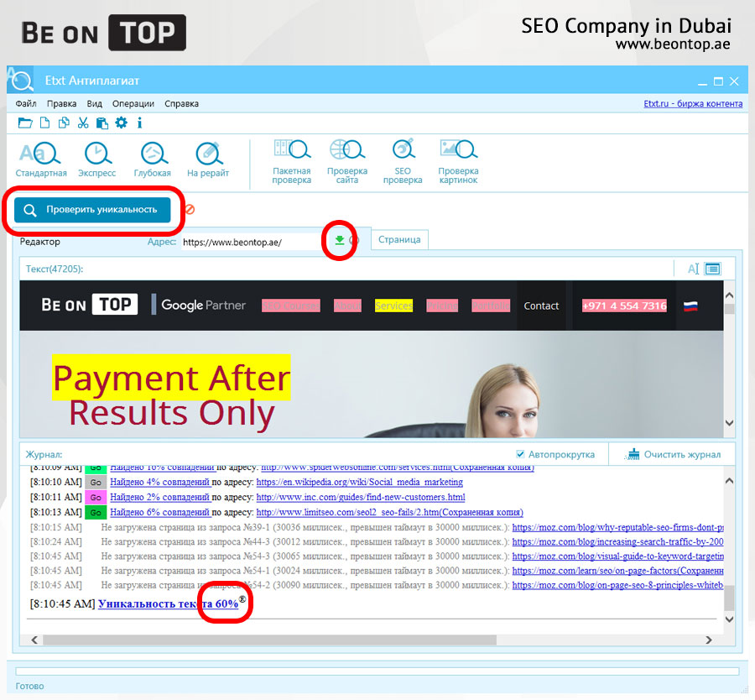Click the +971 4 554 7316 phone number
This screenshot has height=700, width=755.
[x=624, y=306]
